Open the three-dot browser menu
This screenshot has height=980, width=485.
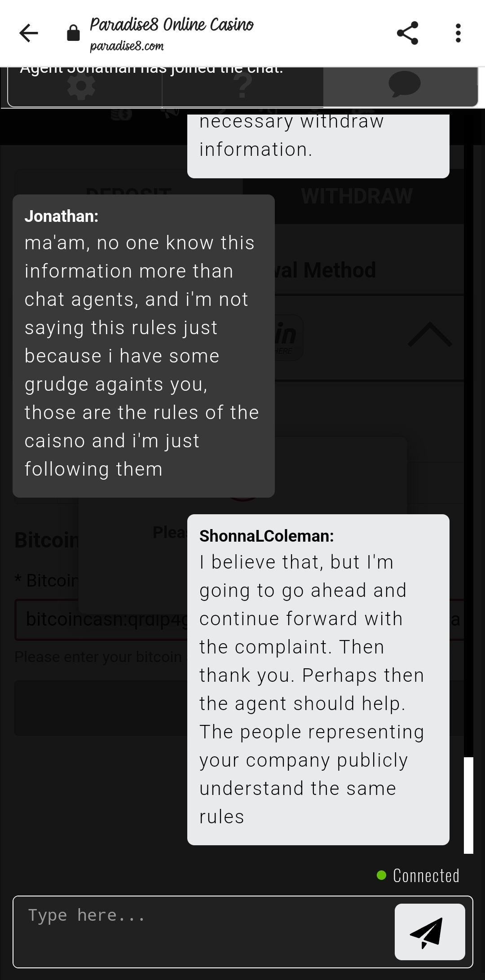[x=458, y=33]
